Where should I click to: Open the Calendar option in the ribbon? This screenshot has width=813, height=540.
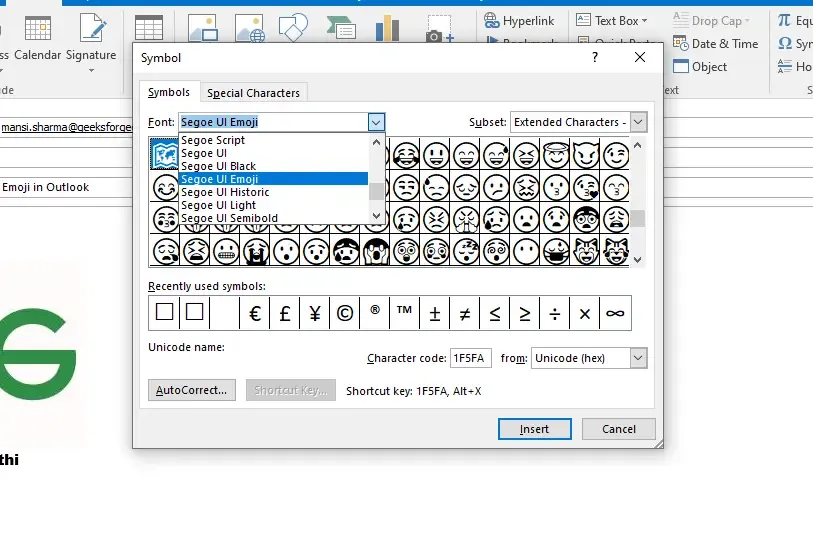(37, 38)
